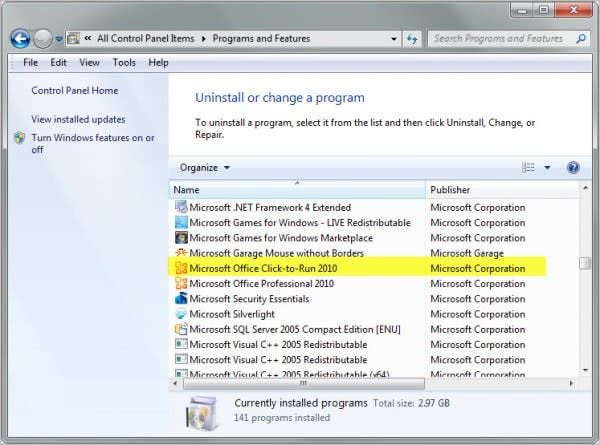The width and height of the screenshot is (600, 445).
Task: Sort by the Name column header
Action: pyautogui.click(x=297, y=190)
